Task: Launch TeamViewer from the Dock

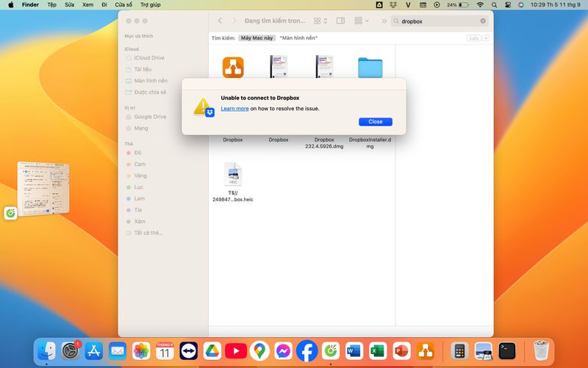Action: [189, 351]
